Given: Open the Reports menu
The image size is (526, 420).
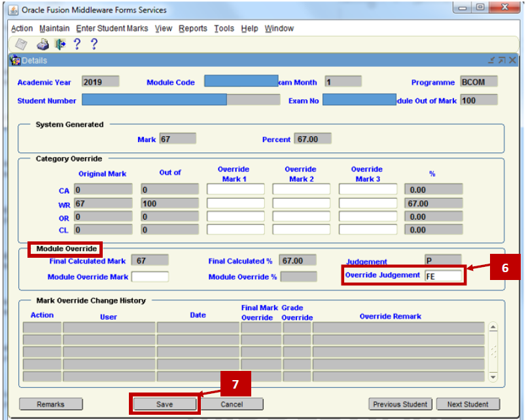Looking at the screenshot, I should pyautogui.click(x=192, y=29).
